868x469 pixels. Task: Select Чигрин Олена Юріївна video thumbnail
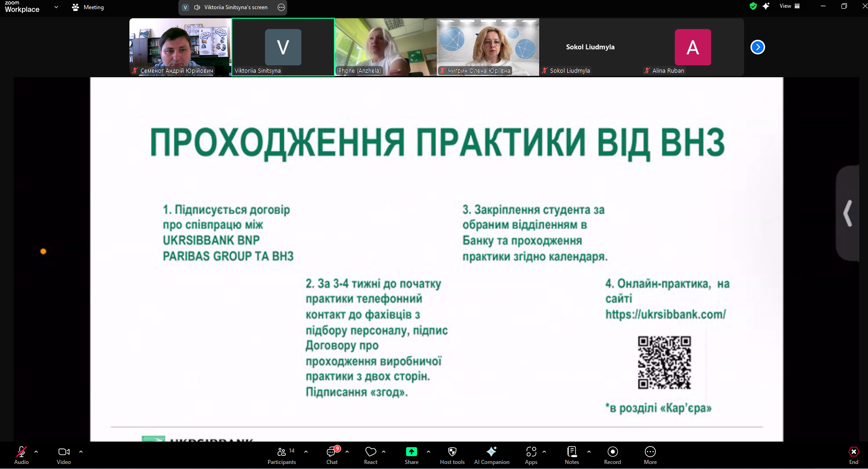[488, 47]
